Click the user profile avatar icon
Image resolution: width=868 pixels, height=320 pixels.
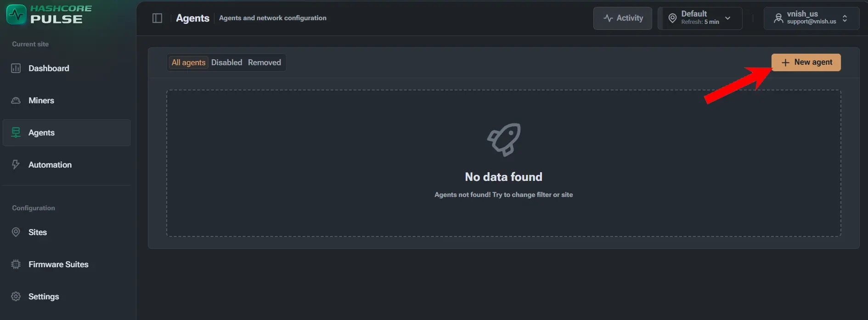click(x=778, y=18)
